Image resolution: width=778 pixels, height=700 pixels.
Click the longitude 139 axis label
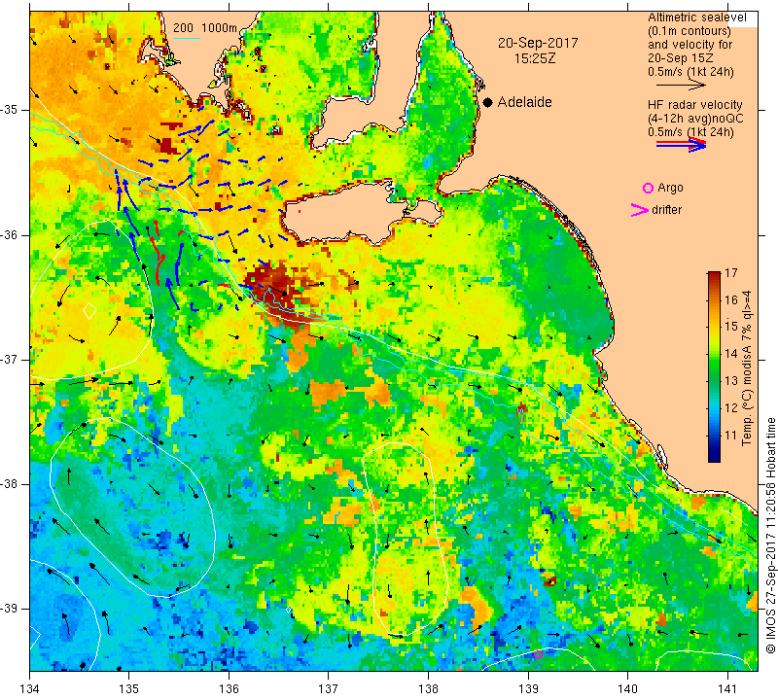528,688
